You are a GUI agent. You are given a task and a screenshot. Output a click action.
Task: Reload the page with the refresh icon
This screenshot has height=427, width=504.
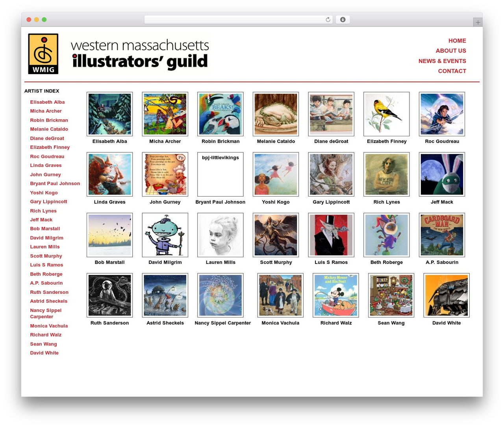pos(328,20)
